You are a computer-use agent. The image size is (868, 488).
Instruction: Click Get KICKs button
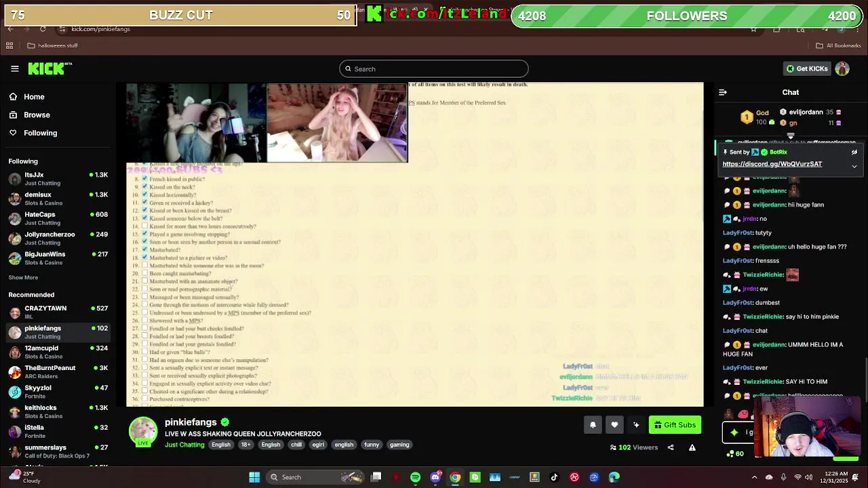tap(807, 68)
